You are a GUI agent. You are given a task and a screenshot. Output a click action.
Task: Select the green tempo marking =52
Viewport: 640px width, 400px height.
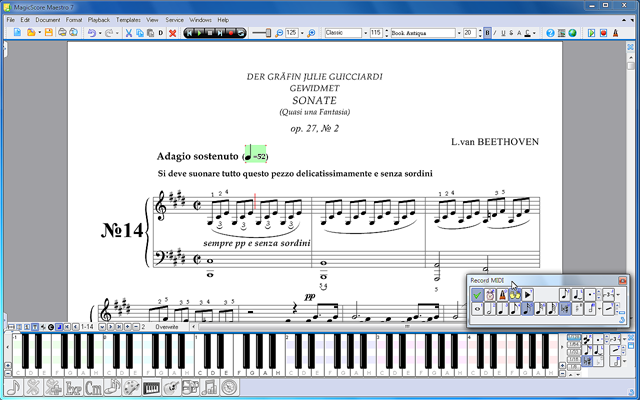[x=256, y=154]
